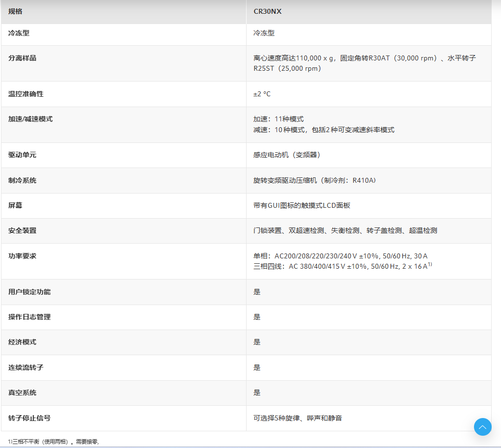Click the bold '冷冻型' row label
The height and width of the screenshot is (448, 501).
[19, 33]
